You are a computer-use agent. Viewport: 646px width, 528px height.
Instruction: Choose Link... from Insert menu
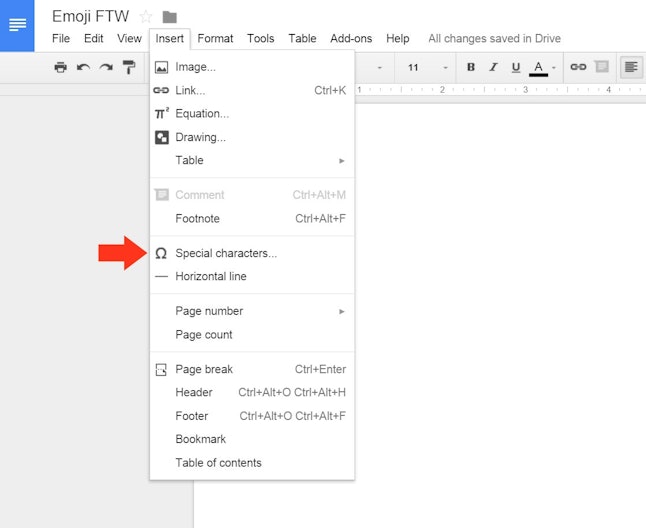tap(252, 90)
